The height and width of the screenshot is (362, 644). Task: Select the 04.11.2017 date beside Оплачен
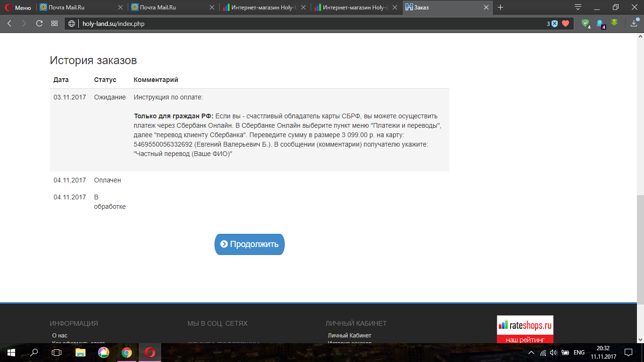(70, 180)
